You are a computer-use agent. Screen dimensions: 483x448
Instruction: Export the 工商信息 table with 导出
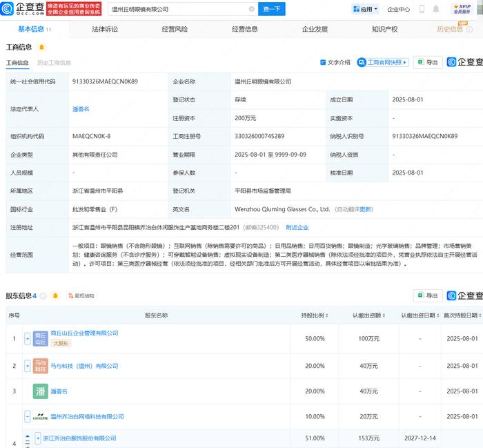[428, 62]
